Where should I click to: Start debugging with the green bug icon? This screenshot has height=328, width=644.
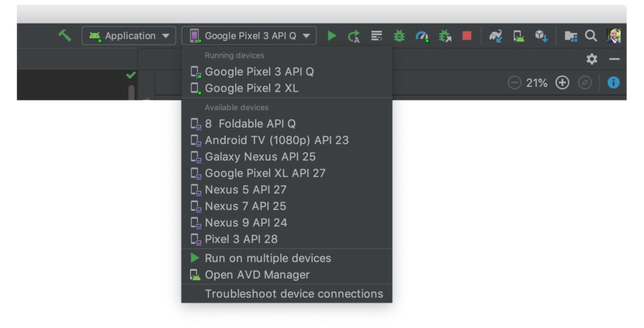point(399,36)
